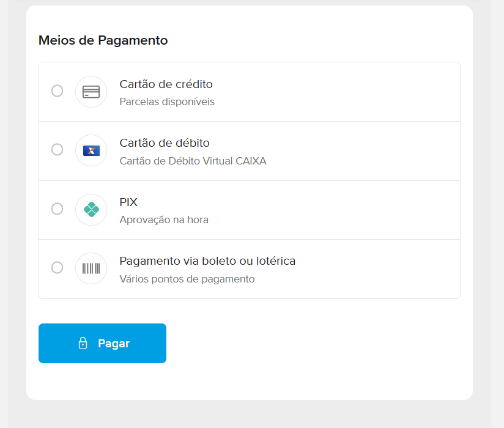This screenshot has width=504, height=428.
Task: Click the 'Meios de Pagamento' heading
Action: pos(103,40)
